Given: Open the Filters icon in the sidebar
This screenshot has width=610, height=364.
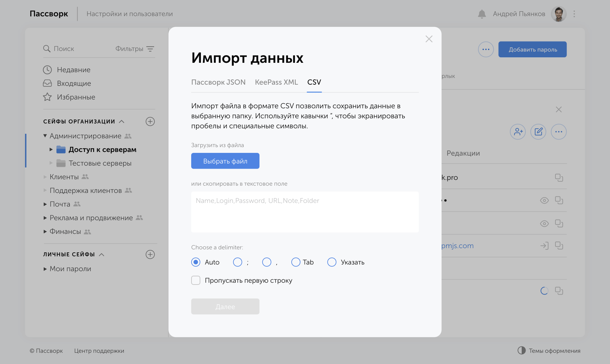Looking at the screenshot, I should click(150, 49).
